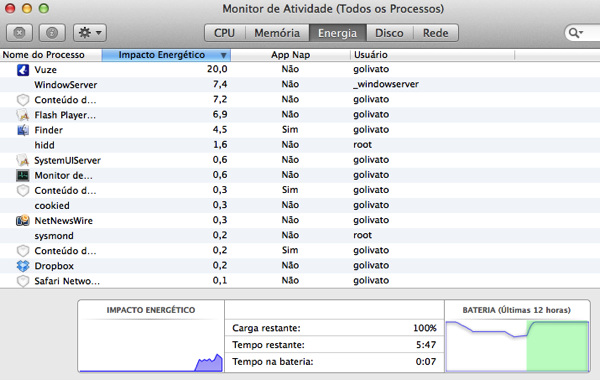Viewport: 600px width, 380px height.
Task: Click the Finder face icon
Action: 23,130
